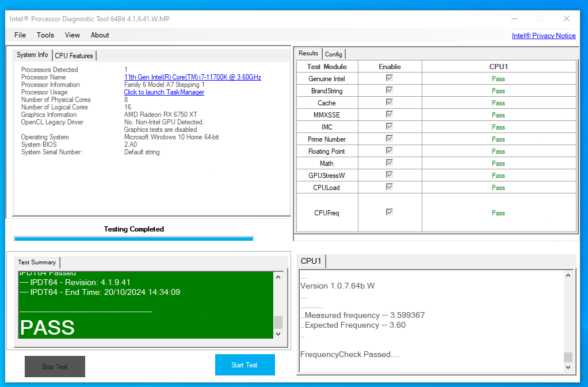Minimize the Intel Processor Diagnostic Tool window
Viewport: 588px width, 387px height.
point(514,18)
